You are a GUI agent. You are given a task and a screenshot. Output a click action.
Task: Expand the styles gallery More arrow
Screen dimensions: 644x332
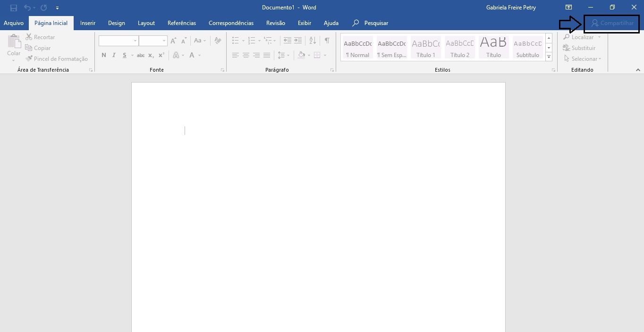(549, 57)
